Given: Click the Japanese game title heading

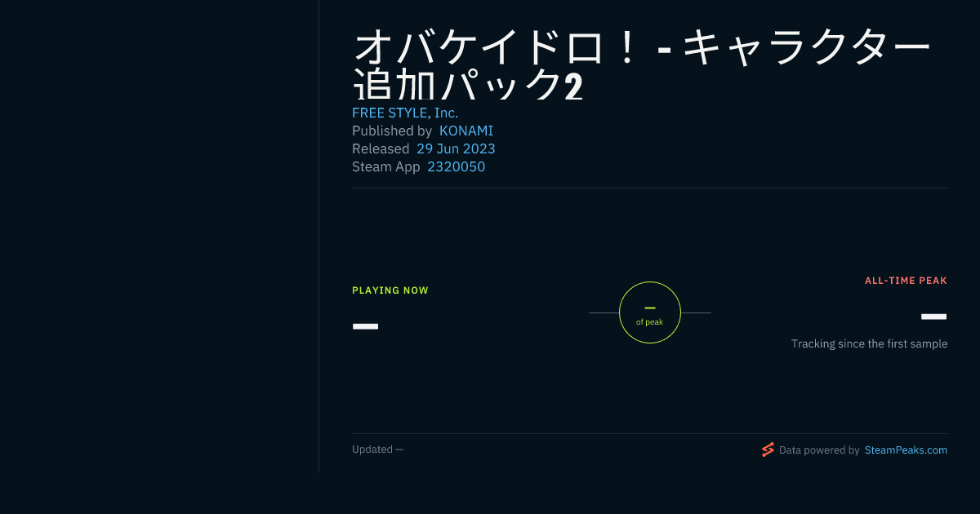Looking at the screenshot, I should pyautogui.click(x=641, y=66).
